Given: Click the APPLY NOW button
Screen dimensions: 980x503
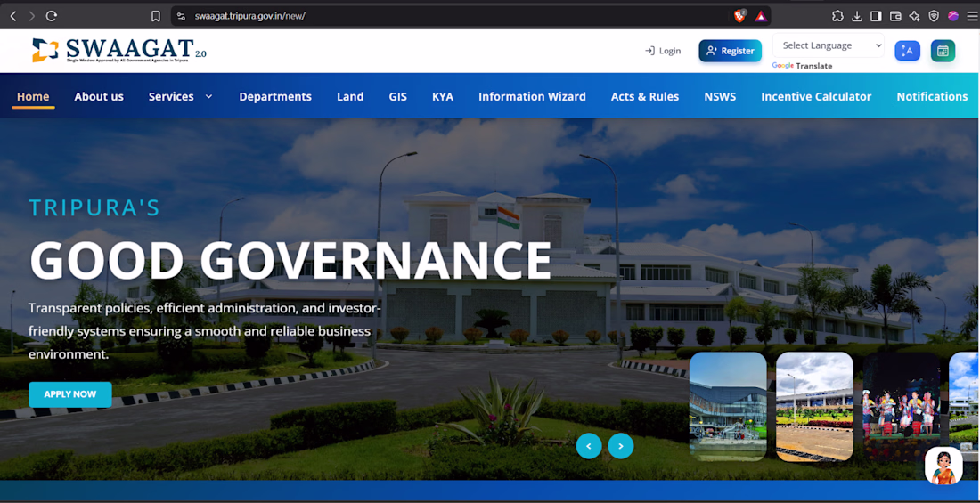Looking at the screenshot, I should point(70,394).
